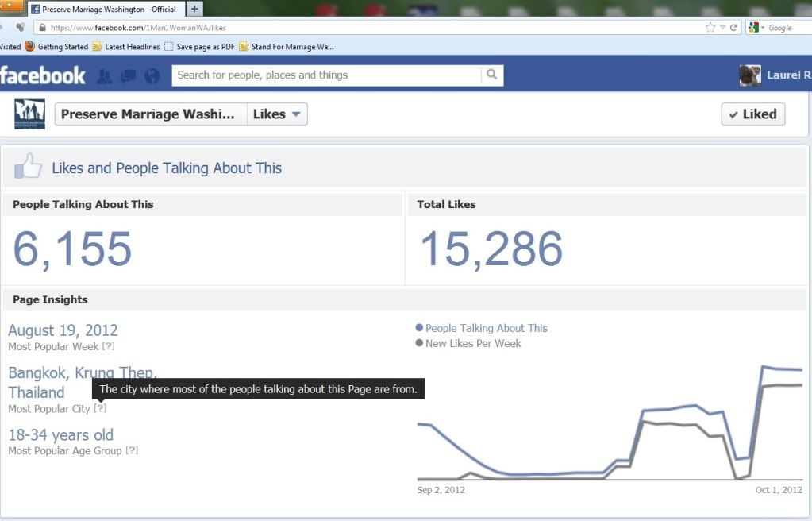Screen dimensions: 812x521
Task: Click help icon beside Most Popular Age Group
Action: pos(132,450)
